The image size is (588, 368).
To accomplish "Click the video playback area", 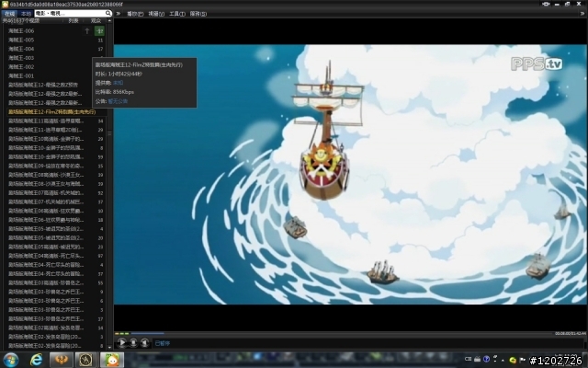I will (x=350, y=175).
